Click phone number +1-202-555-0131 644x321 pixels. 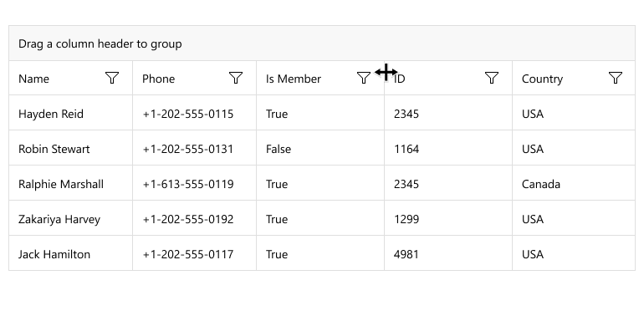(188, 149)
